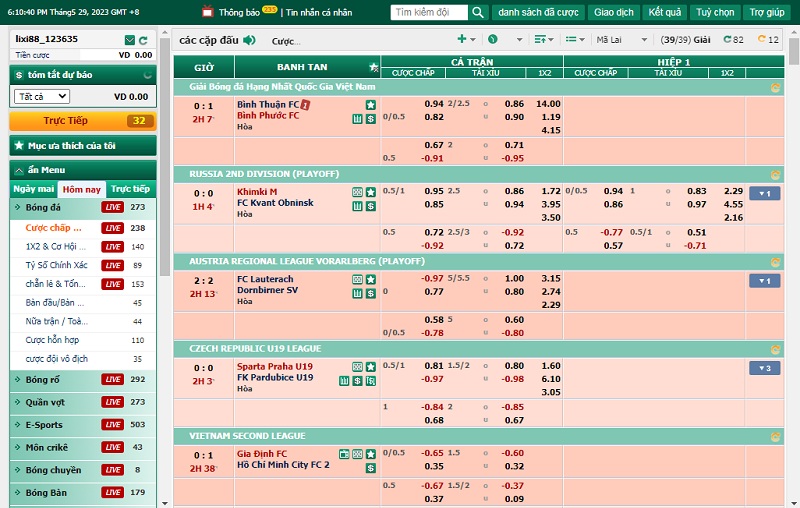Open the clock time filter dropdown

(x=505, y=39)
